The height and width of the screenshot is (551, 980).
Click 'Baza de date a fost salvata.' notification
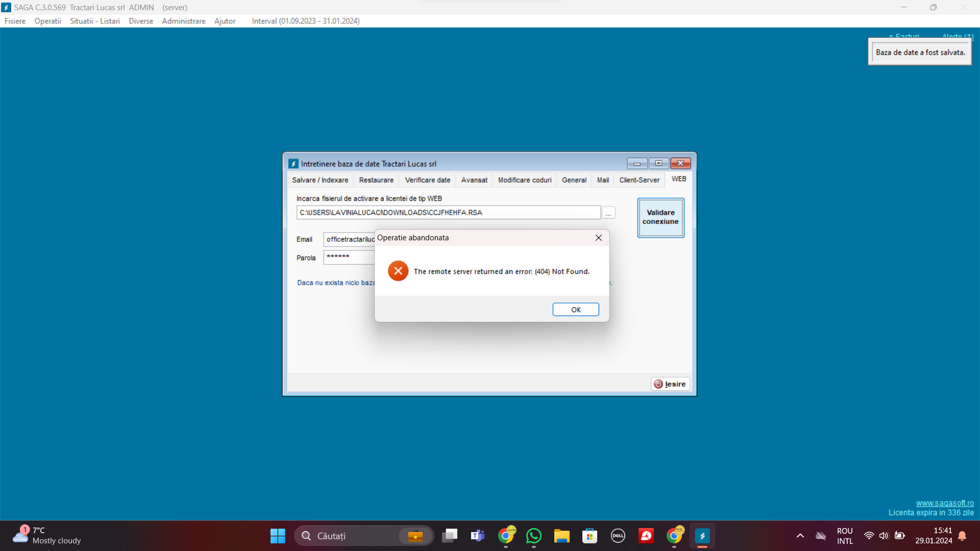click(x=920, y=52)
